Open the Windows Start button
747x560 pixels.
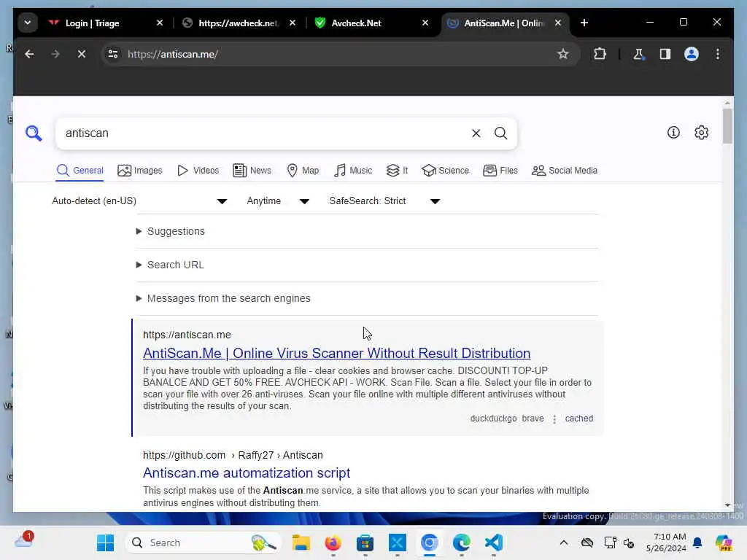click(105, 542)
